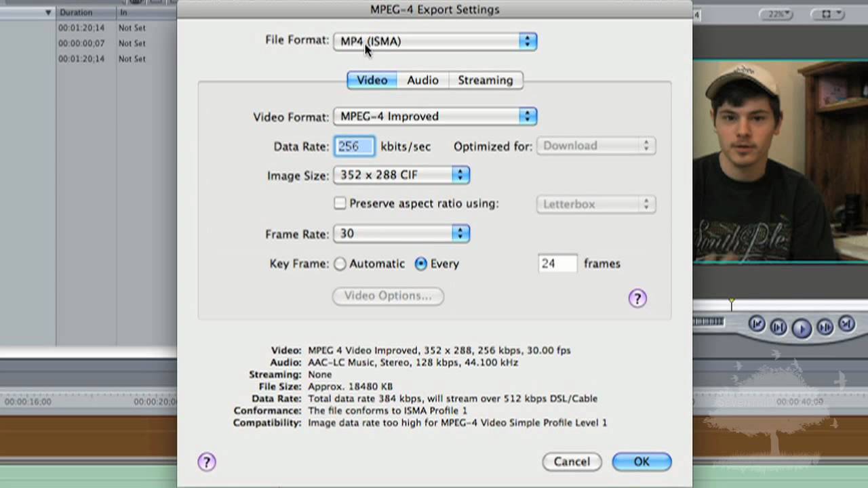Viewport: 868px width, 488px height.
Task: Click the In column header in Browser
Action: point(146,12)
